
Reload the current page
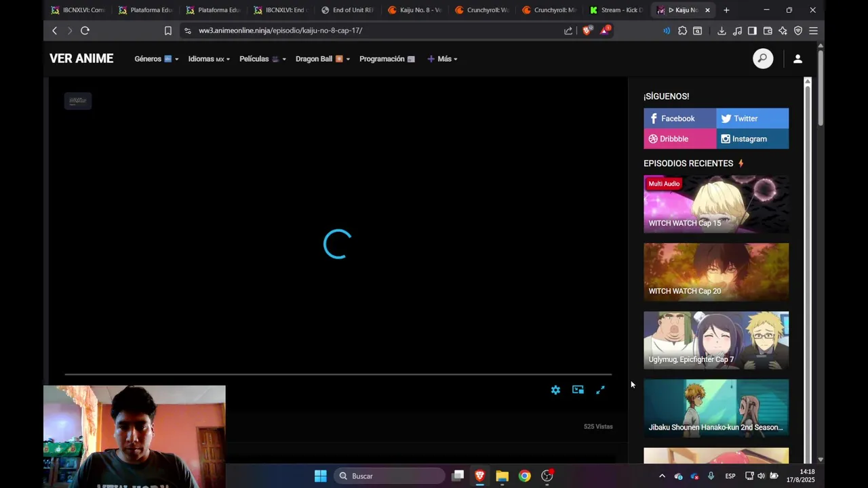click(x=85, y=30)
